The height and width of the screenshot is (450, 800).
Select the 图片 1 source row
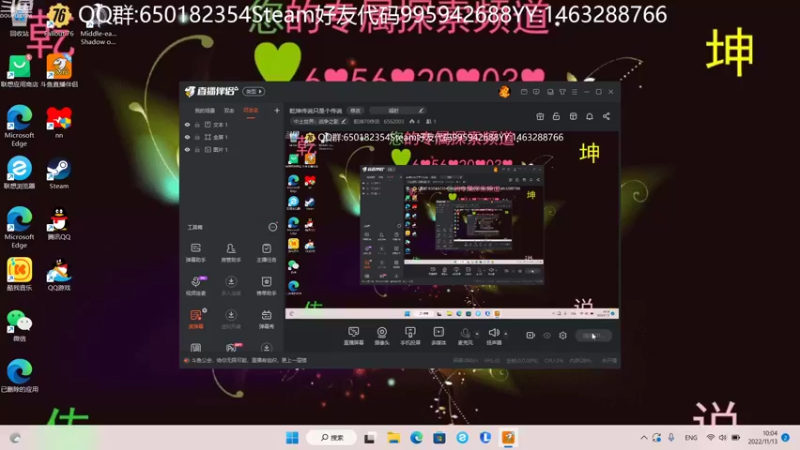(x=232, y=149)
